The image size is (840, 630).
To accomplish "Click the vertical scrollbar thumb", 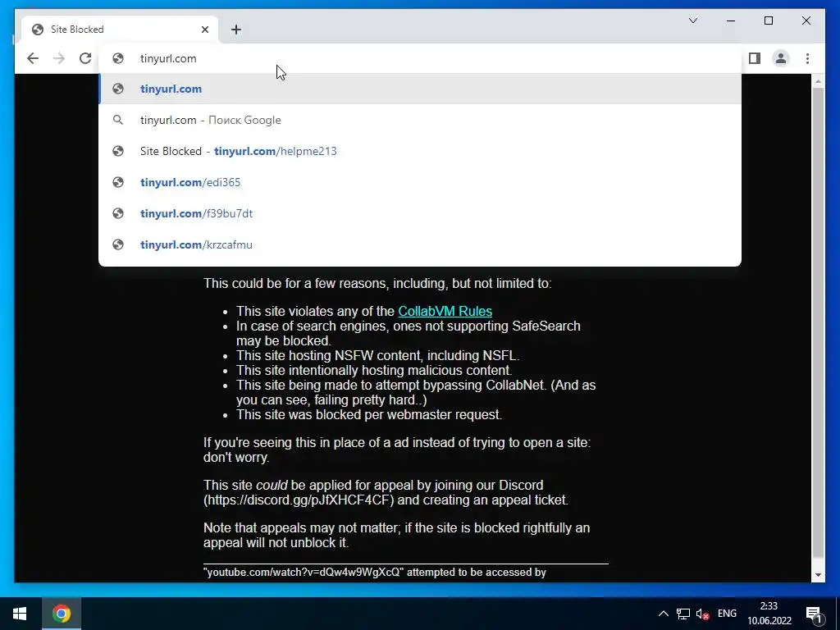I will [x=818, y=322].
